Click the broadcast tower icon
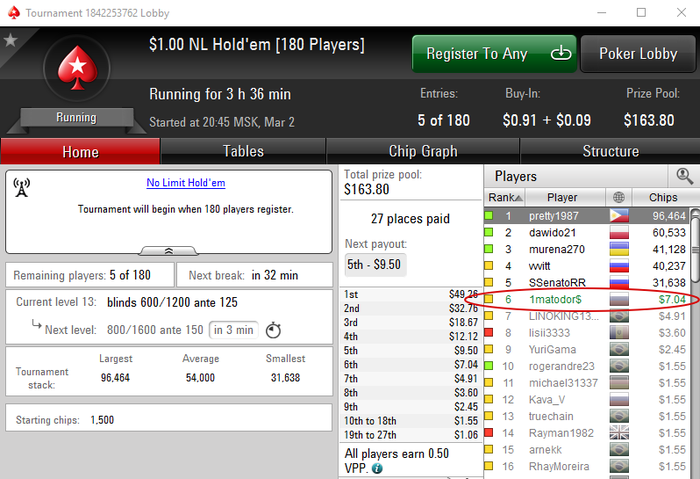This screenshot has height=479, width=700. [21, 187]
